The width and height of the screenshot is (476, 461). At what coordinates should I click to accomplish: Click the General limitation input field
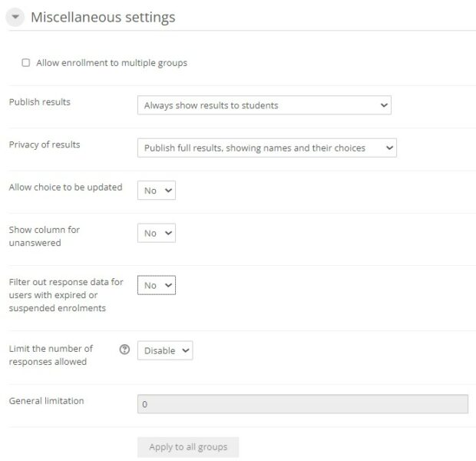coord(302,404)
